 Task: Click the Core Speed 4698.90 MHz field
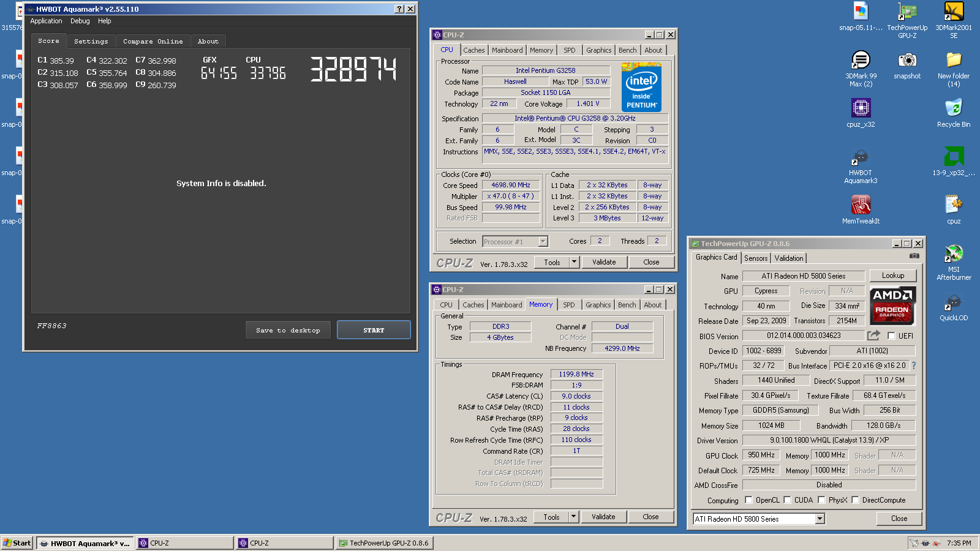[511, 185]
